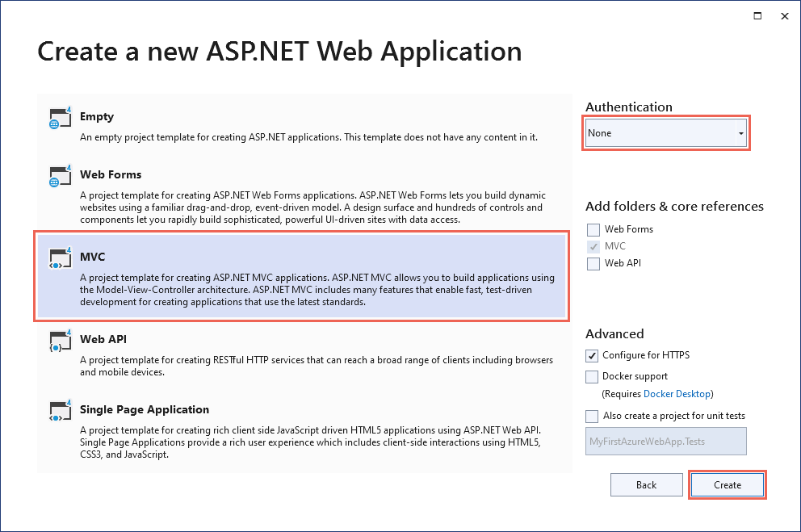Open the Docker Desktop link
Screen dimensions: 801x532
[677, 394]
